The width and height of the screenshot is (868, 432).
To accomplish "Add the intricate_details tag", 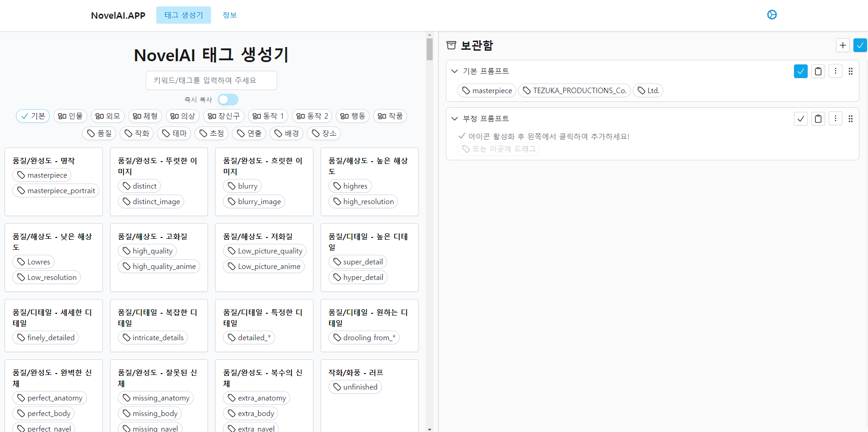I will 153,337.
